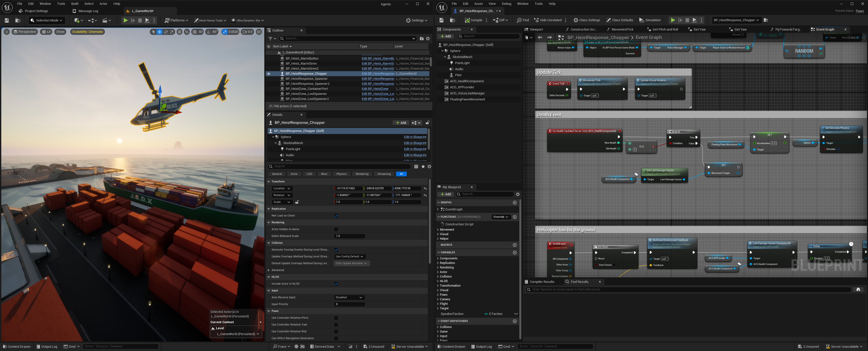Select the rotate gizmo tool in viewport
The image size is (868, 351).
[166, 32]
